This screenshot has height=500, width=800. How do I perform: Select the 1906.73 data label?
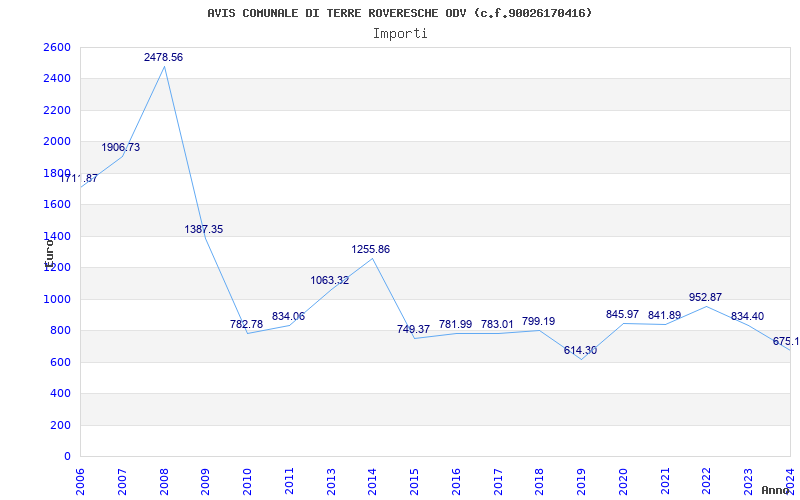[x=120, y=147]
